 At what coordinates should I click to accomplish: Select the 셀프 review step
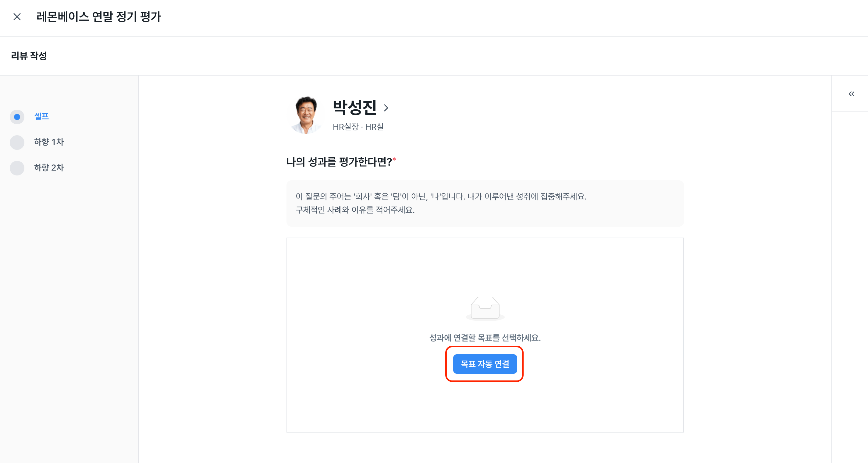[x=41, y=116]
